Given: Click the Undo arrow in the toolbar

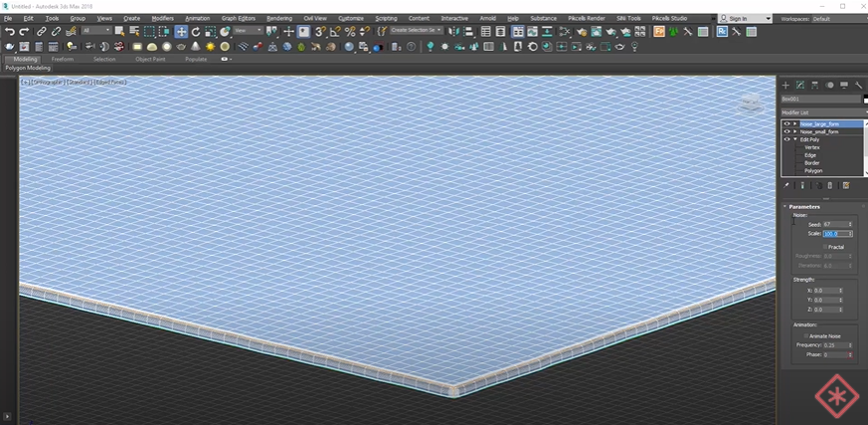Looking at the screenshot, I should tap(9, 32).
